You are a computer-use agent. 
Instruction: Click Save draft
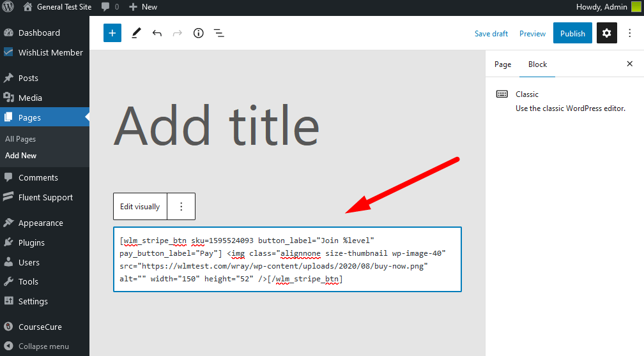pos(491,34)
